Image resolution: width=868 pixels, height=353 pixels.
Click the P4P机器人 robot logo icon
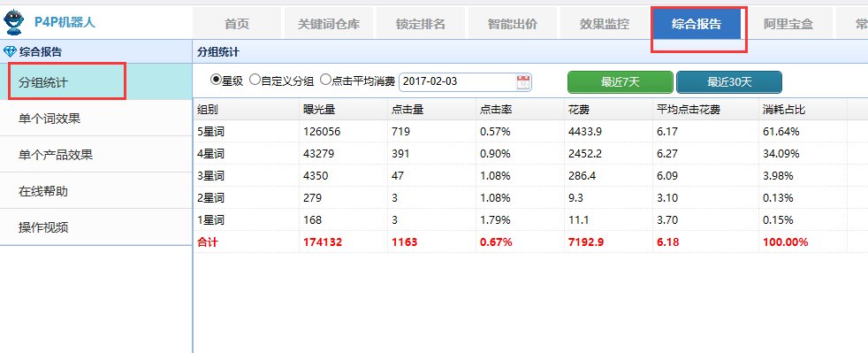(x=15, y=22)
